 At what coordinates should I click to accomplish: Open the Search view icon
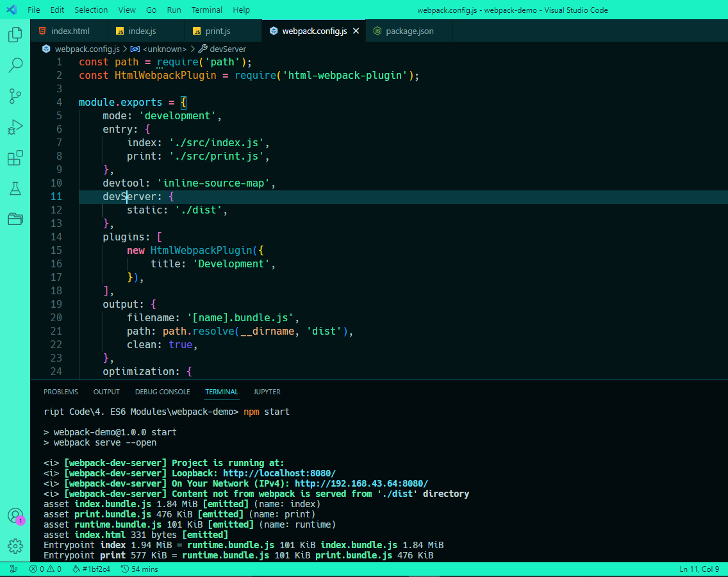coord(15,65)
